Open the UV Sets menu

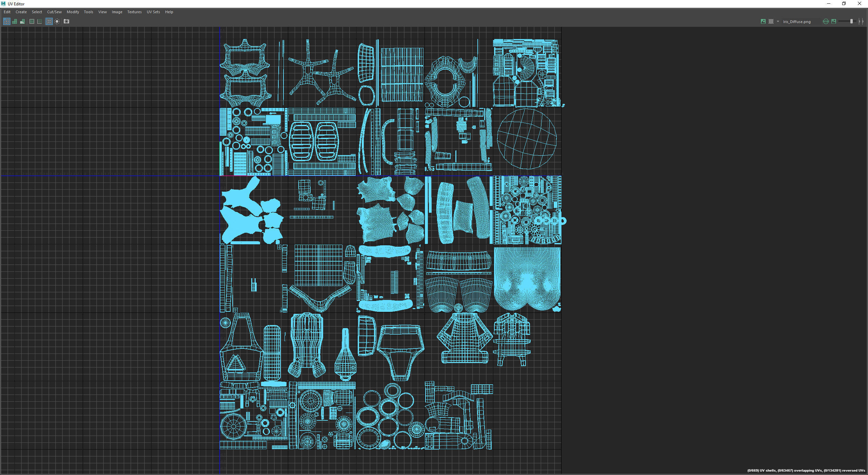point(153,12)
